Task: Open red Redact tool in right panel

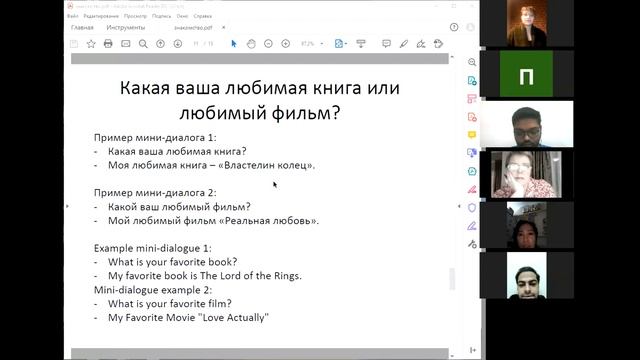Action: (472, 189)
